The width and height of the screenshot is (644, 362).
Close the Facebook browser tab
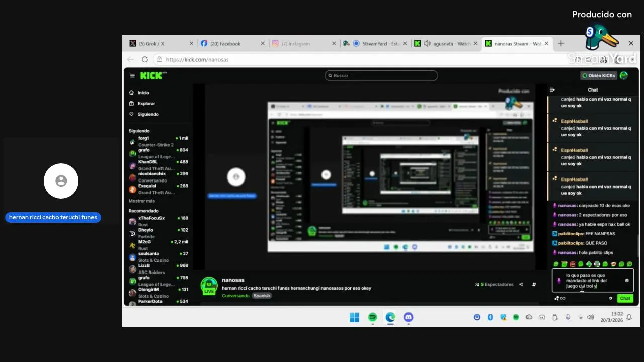(263, 44)
